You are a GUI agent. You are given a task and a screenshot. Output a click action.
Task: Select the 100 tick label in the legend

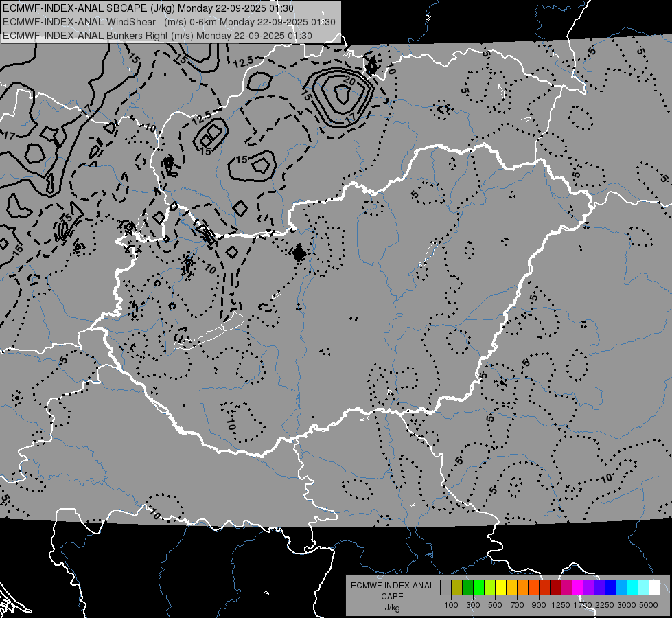coord(451,605)
